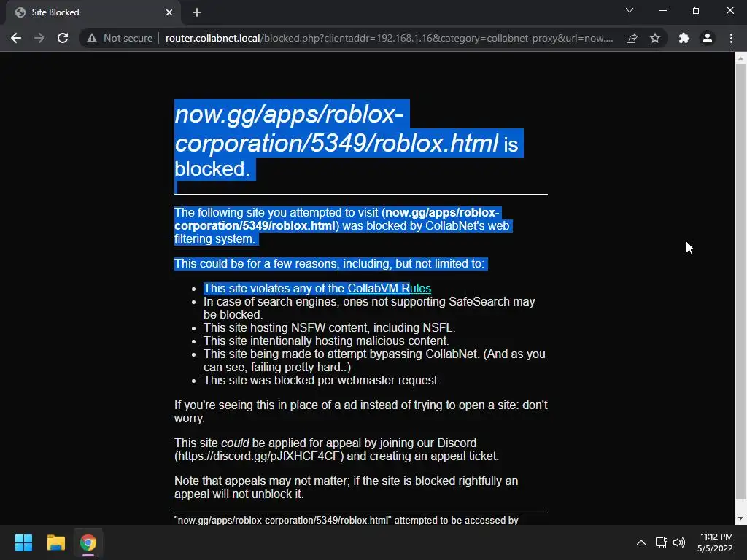The image size is (747, 560).
Task: Open a new tab with plus button
Action: pyautogui.click(x=197, y=12)
